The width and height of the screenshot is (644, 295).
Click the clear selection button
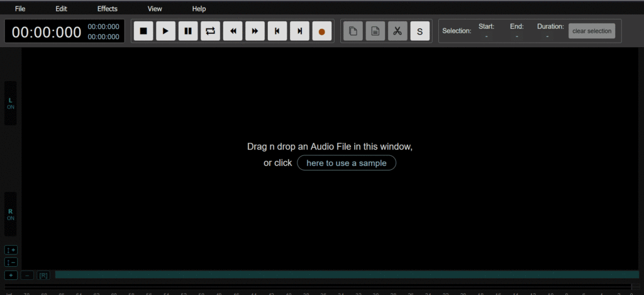point(592,31)
